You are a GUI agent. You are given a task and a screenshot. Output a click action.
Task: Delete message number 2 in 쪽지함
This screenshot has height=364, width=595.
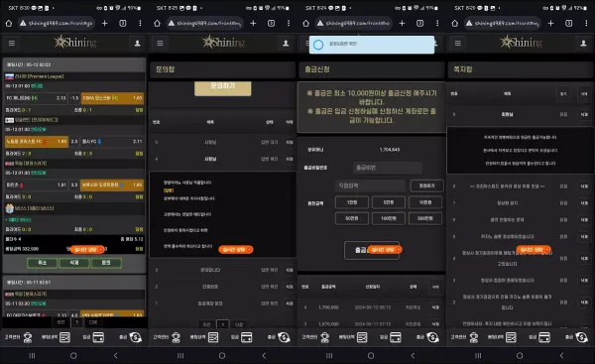pyautogui.click(x=584, y=303)
